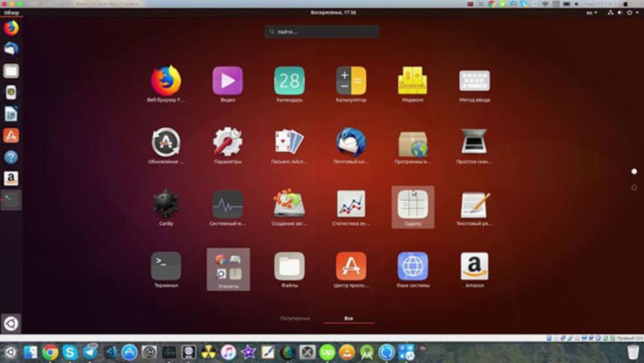Open the Text Editor notepad app
Viewport: 644px width, 363px height.
click(475, 204)
